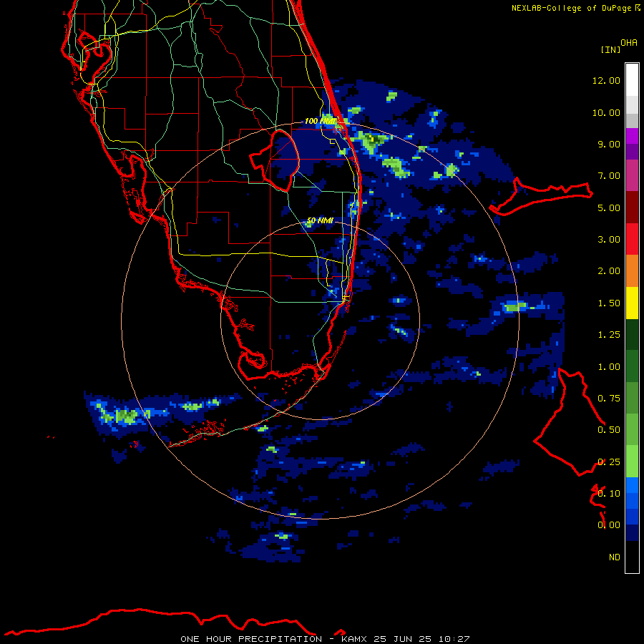Image resolution: width=644 pixels, height=644 pixels.
Task: Select the 0.00 legend value
Action: pos(609,525)
